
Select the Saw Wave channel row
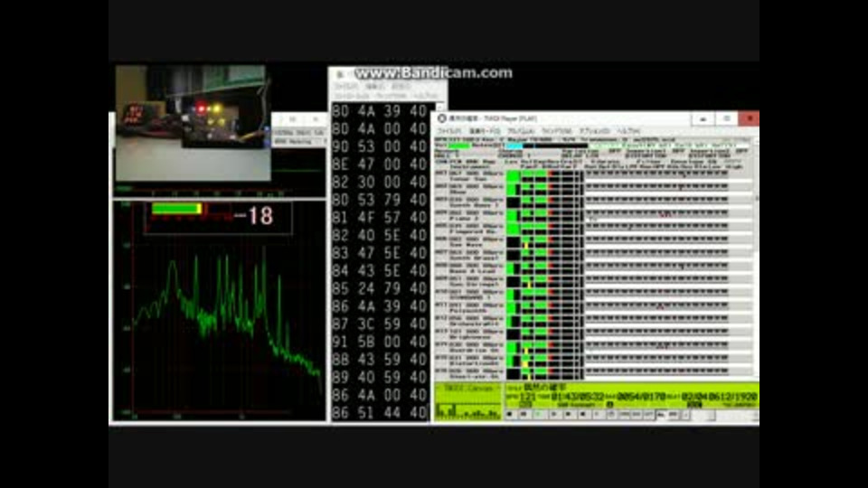tap(593, 242)
